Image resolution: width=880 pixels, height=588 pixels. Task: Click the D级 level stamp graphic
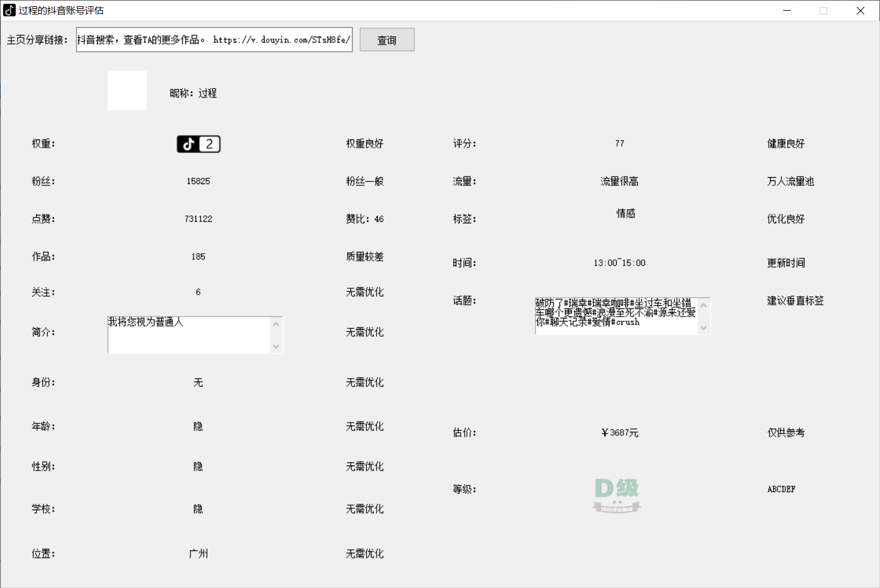(x=617, y=496)
